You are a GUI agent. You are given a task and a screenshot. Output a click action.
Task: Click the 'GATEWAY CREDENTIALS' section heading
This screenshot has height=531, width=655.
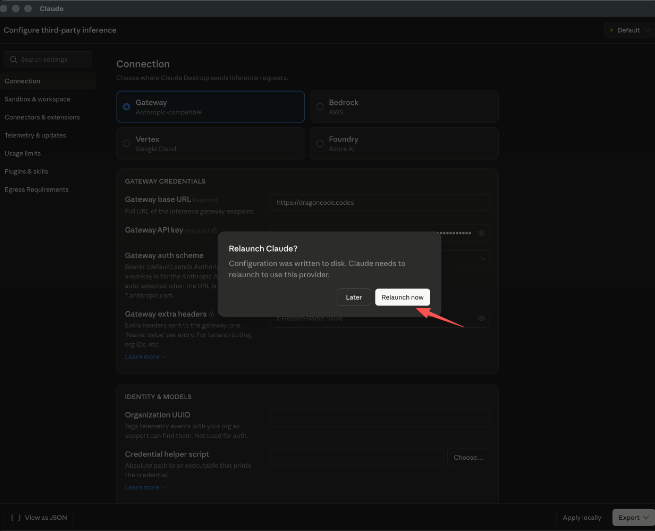pos(165,181)
